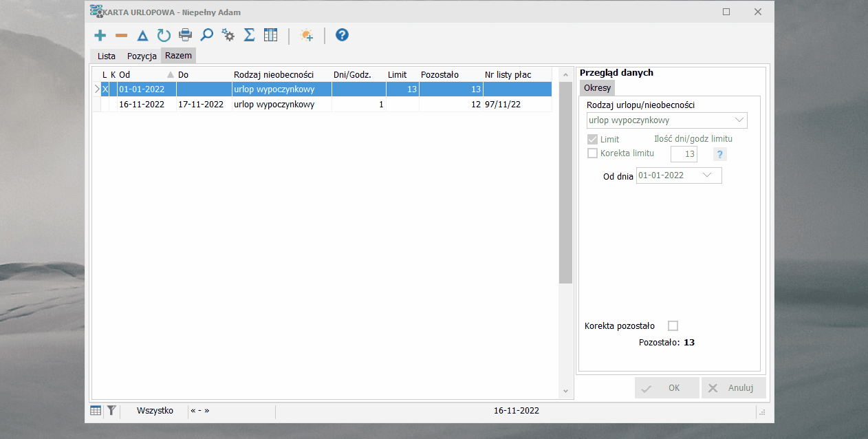
Task: Click the Dni/Godz. column header
Action: click(358, 74)
